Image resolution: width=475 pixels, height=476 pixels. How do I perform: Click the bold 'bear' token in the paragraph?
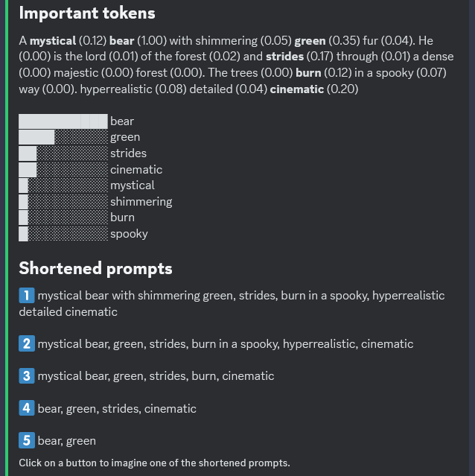121,41
